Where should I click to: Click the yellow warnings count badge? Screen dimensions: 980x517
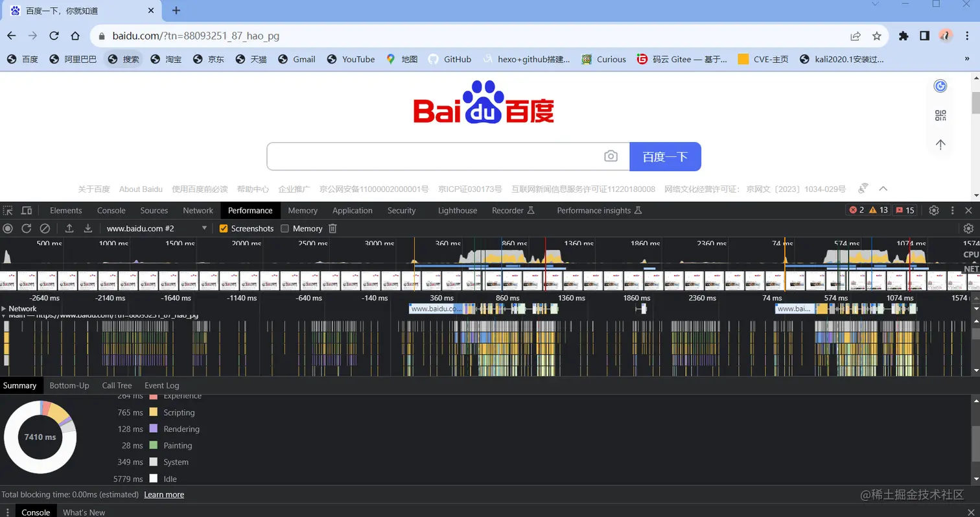point(878,210)
